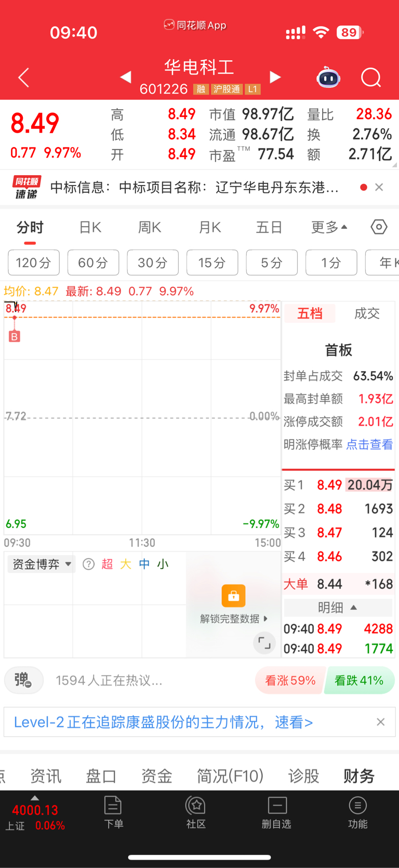Screen dimensions: 399x868
Task: Tap the 沪股通 badge
Action: pos(227,89)
